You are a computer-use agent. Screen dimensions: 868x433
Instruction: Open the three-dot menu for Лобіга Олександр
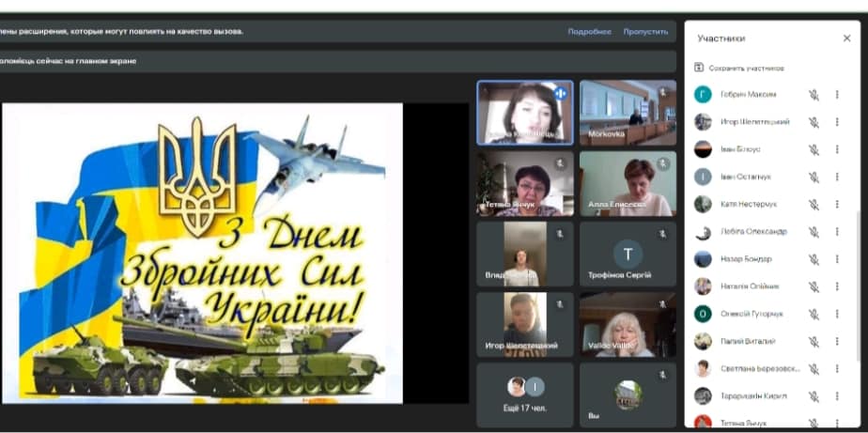pyautogui.click(x=837, y=231)
